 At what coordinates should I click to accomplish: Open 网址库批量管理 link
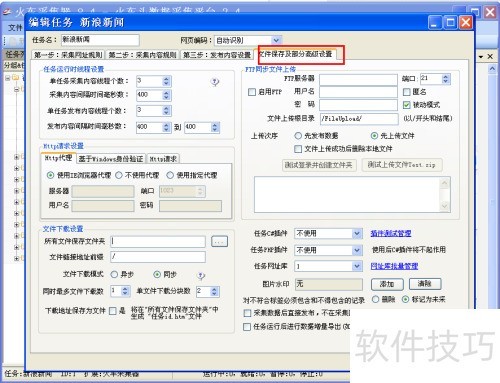(x=394, y=266)
